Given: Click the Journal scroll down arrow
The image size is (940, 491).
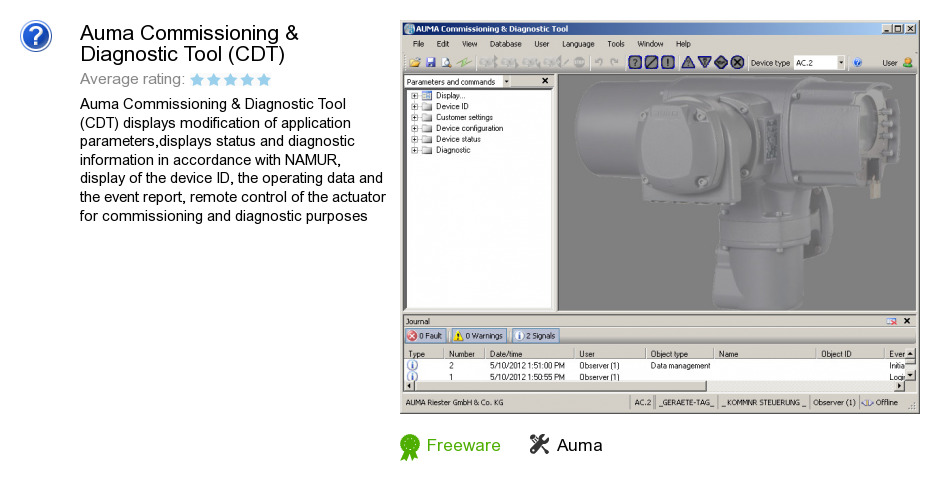Looking at the screenshot, I should tap(910, 375).
